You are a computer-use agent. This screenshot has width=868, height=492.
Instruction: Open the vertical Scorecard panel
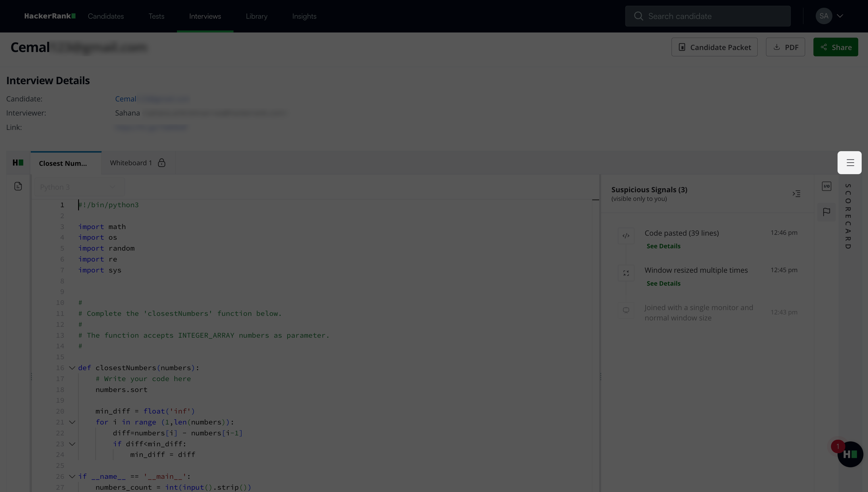(848, 216)
